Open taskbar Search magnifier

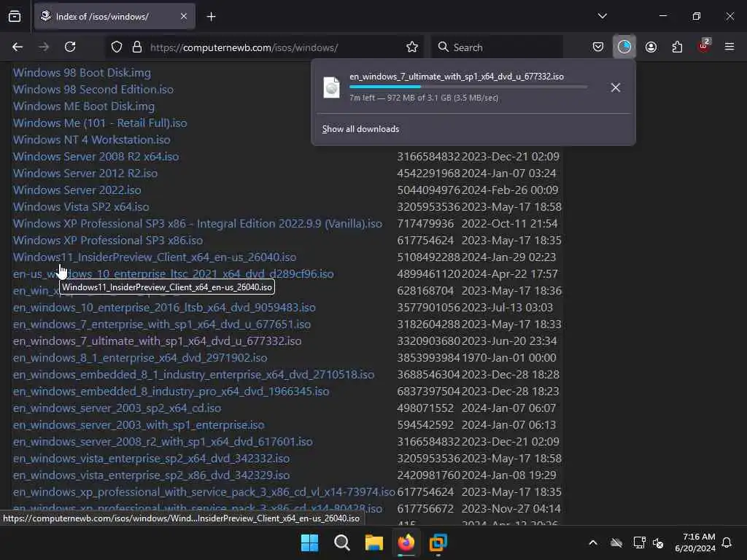tap(341, 542)
